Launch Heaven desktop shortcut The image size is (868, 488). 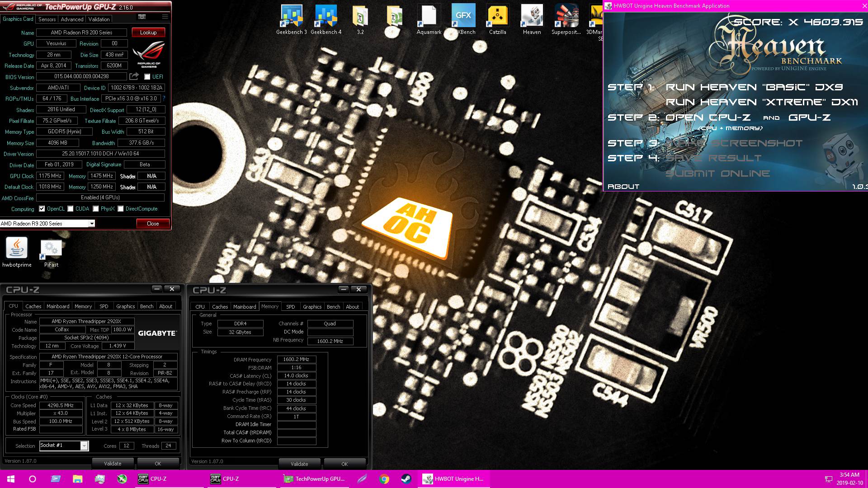tap(532, 20)
